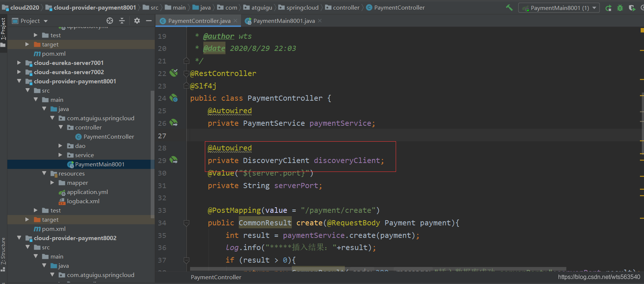Image resolution: width=644 pixels, height=284 pixels.
Task: Select PaymentController in the project tree
Action: (105, 136)
